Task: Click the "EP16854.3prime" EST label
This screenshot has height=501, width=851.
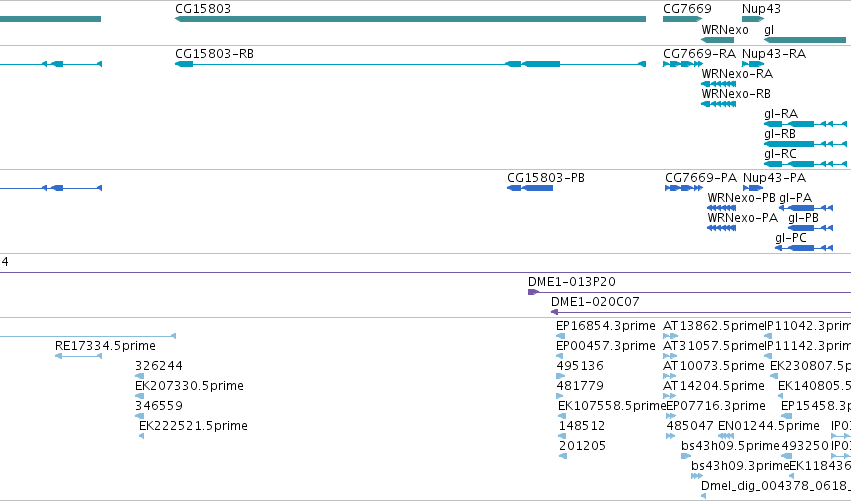Action: pos(606,326)
